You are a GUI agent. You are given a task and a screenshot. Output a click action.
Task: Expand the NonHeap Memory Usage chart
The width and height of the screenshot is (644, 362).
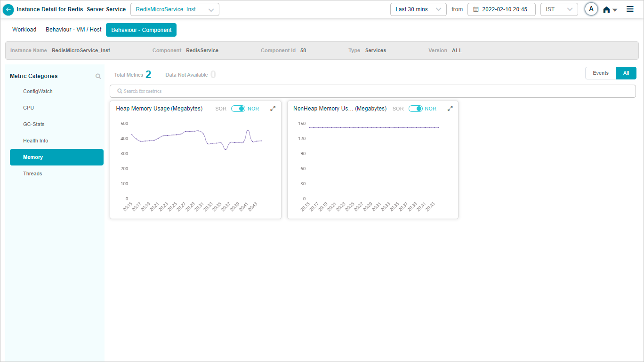coord(450,109)
